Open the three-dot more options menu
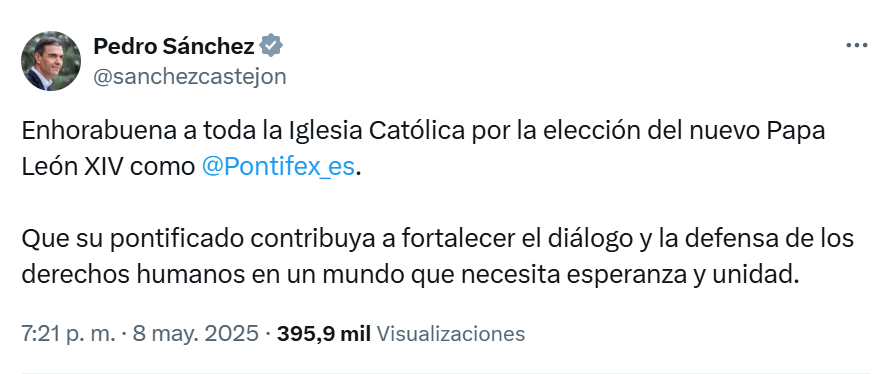 [857, 45]
